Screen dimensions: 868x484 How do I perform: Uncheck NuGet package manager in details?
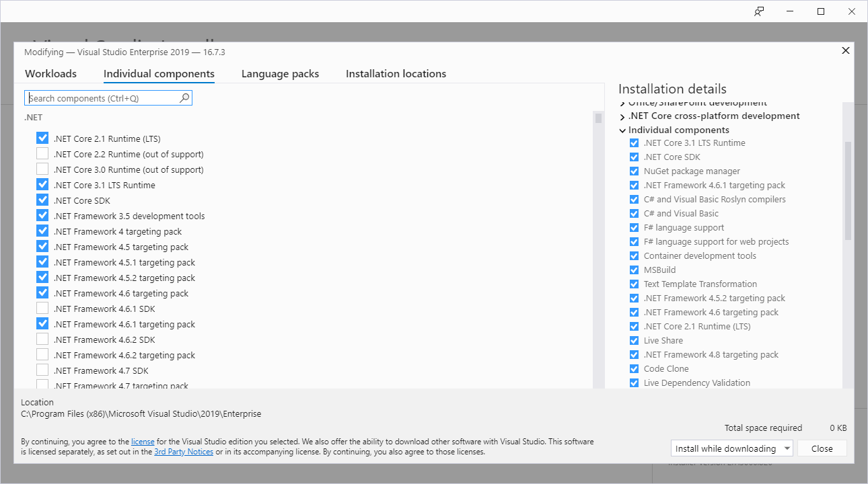634,171
